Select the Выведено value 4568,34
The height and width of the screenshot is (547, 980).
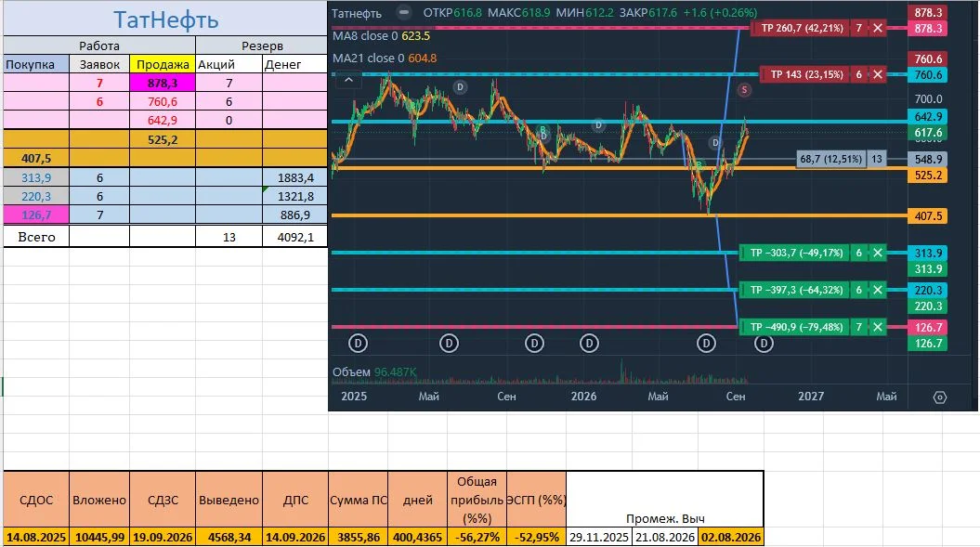coord(229,537)
